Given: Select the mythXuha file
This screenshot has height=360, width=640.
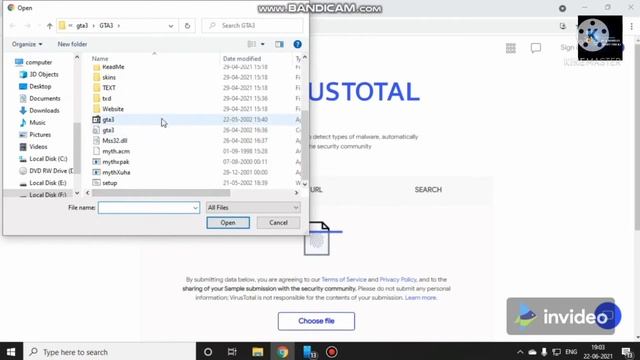Looking at the screenshot, I should 116,172.
